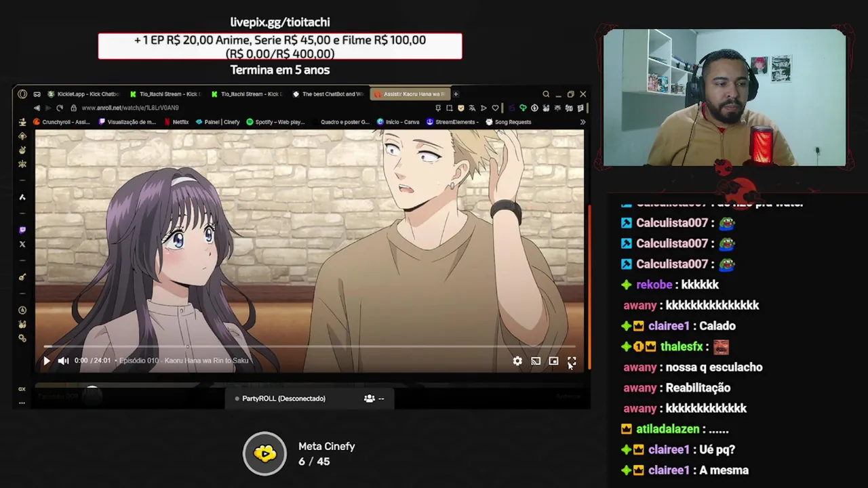
Task: Switch to The best ChatBot tab
Action: [329, 94]
